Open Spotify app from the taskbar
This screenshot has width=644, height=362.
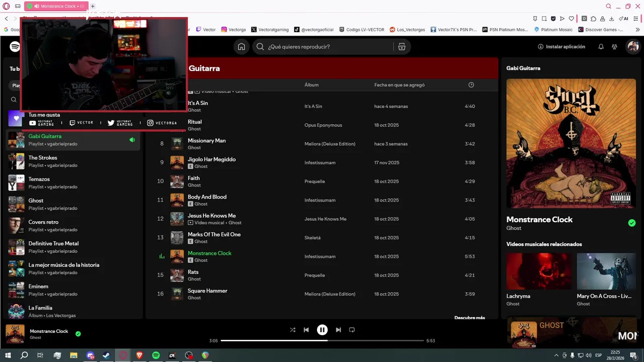pos(156,355)
